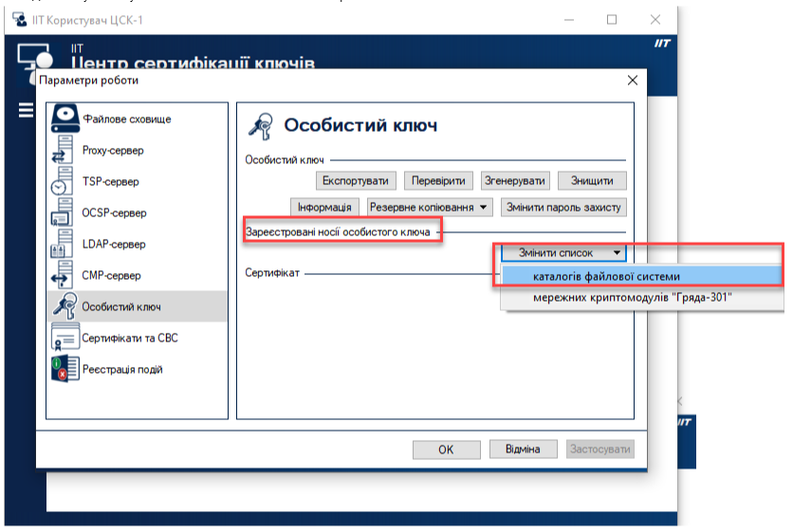Click the keys icon beside Особистий ключ heading
793x532 pixels.
[x=261, y=126]
